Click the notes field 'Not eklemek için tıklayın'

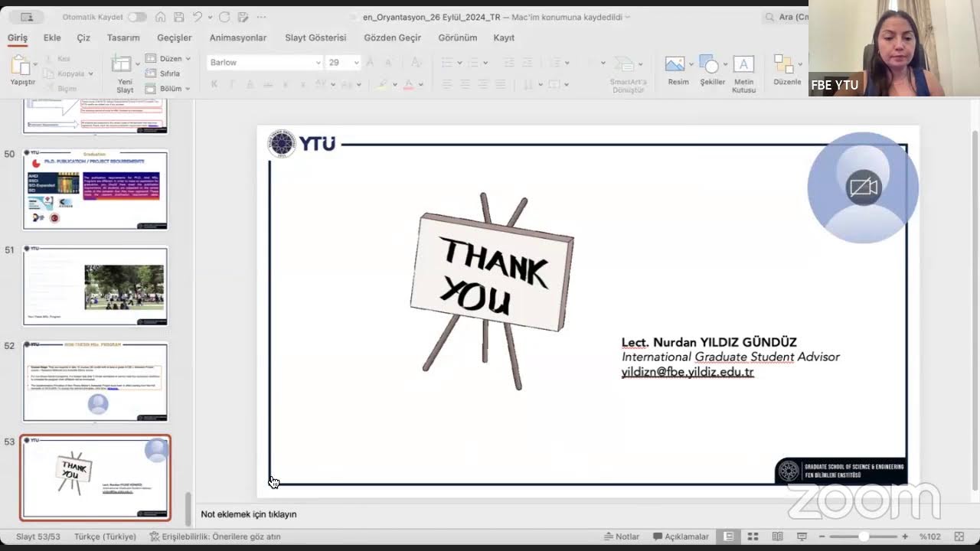[248, 514]
